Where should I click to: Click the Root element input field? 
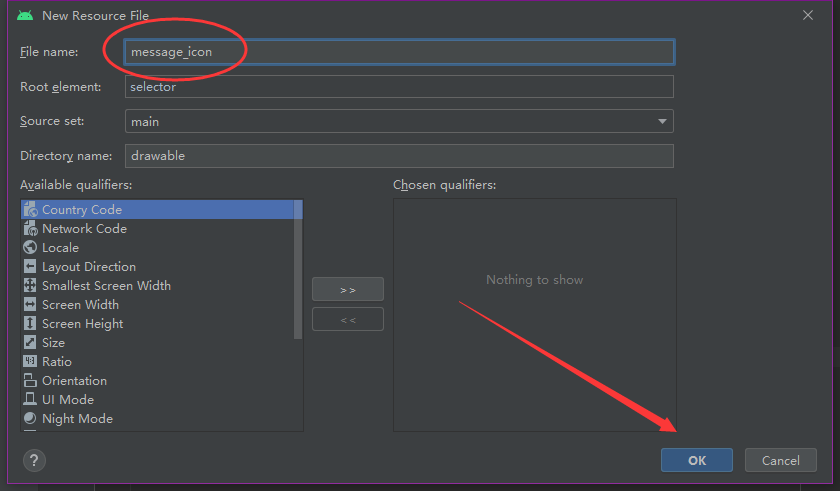[399, 87]
